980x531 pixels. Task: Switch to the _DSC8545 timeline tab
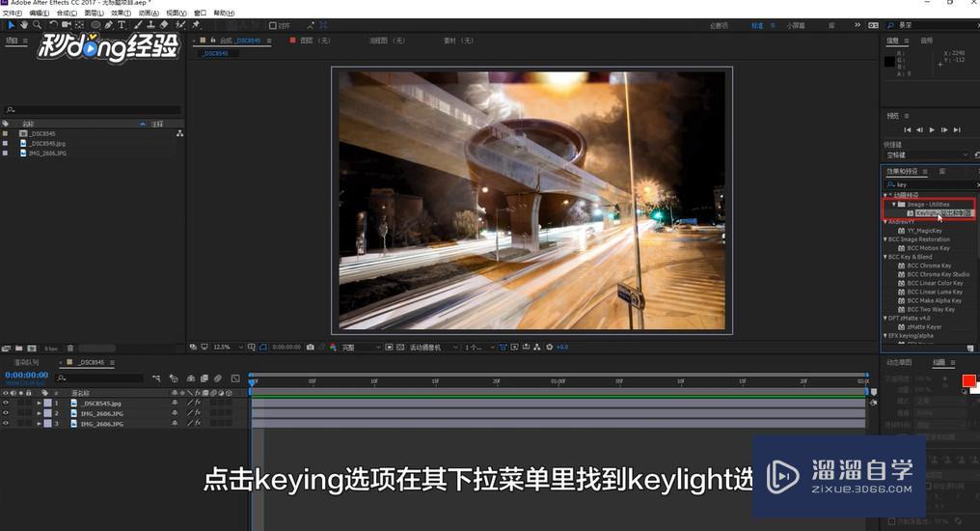point(92,362)
